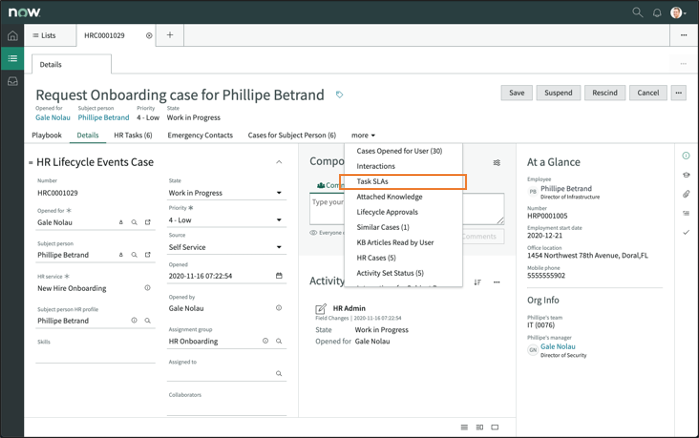
Task: Open the Priority dropdown 4 - Low
Action: 226,220
